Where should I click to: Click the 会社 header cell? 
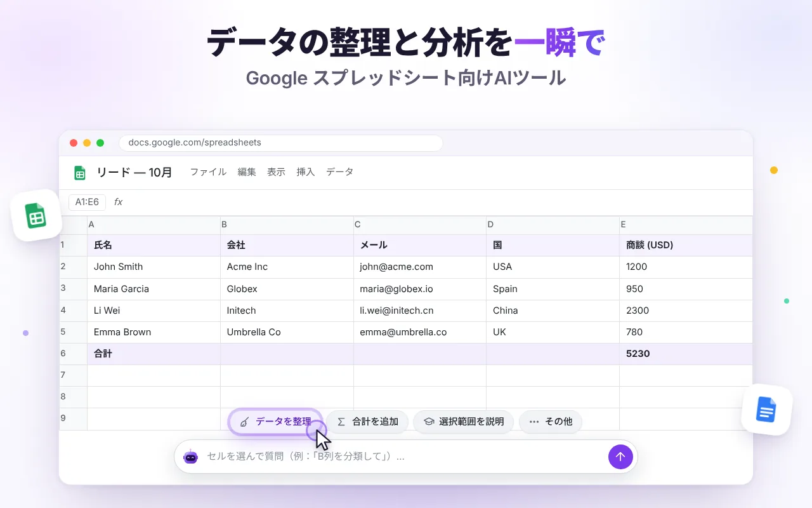(x=287, y=245)
